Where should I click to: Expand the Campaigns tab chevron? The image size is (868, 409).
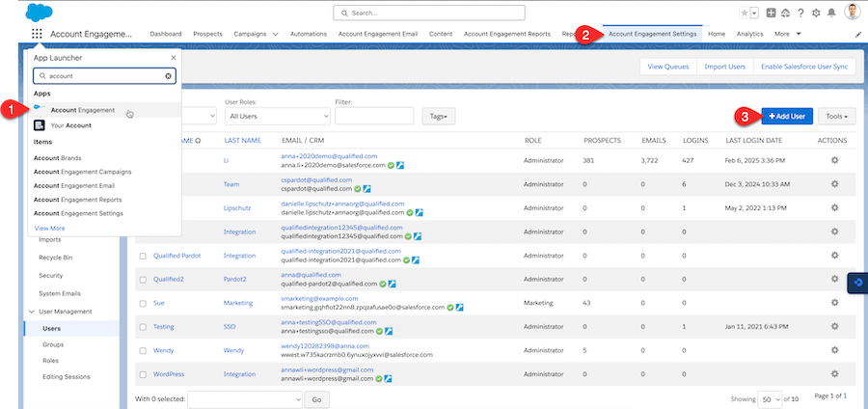coord(275,35)
